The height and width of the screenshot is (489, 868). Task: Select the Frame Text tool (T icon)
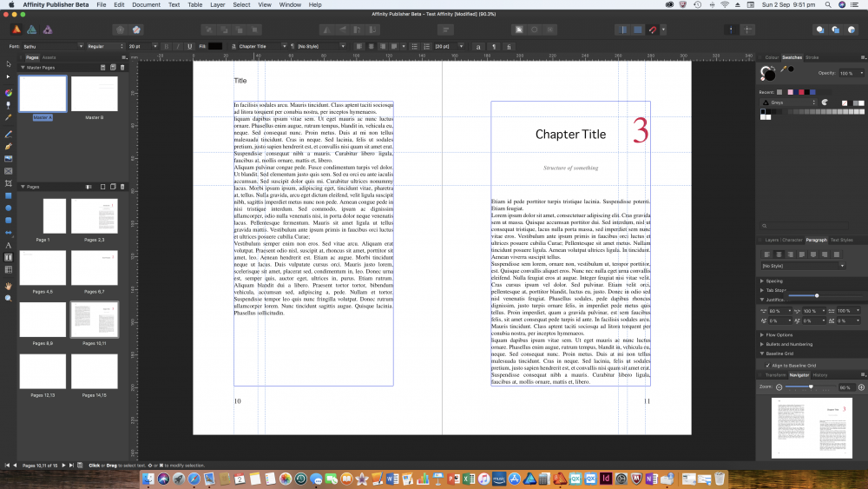tap(9, 258)
